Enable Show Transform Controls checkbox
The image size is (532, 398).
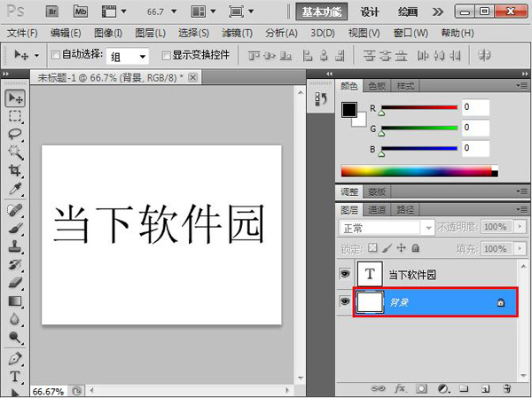tap(166, 55)
